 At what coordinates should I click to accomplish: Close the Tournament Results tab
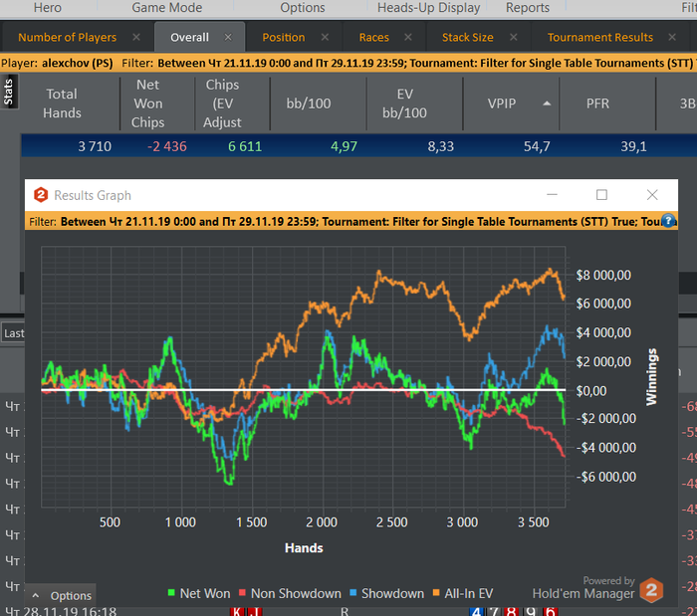tap(672, 37)
